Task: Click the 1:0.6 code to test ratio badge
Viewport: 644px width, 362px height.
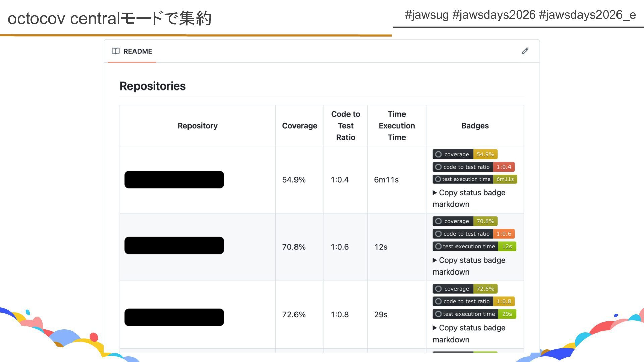Action: point(473,234)
